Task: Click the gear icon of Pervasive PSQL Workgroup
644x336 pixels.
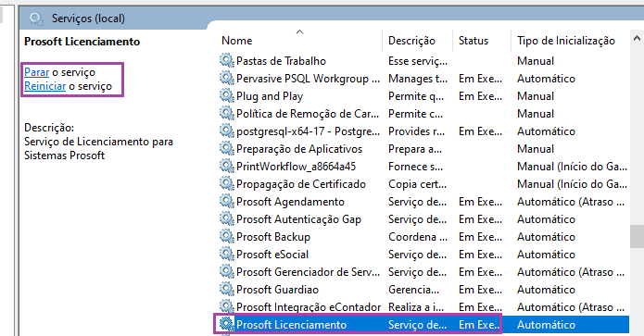Action: [x=227, y=79]
